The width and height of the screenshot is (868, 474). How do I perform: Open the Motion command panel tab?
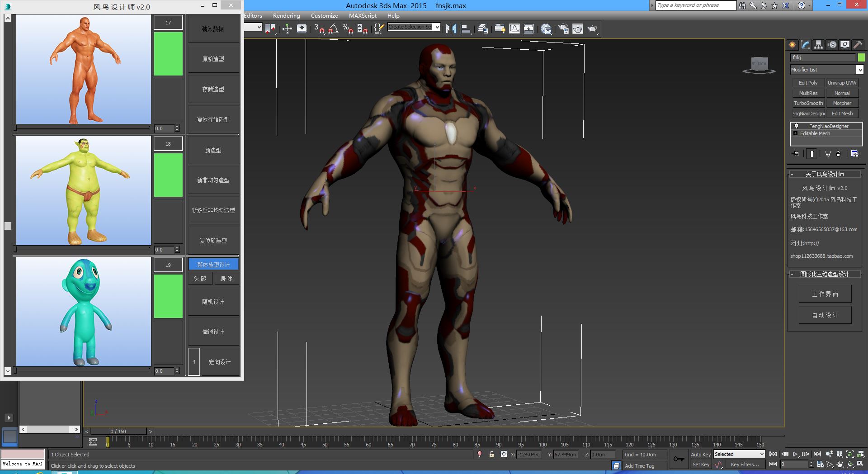click(832, 45)
